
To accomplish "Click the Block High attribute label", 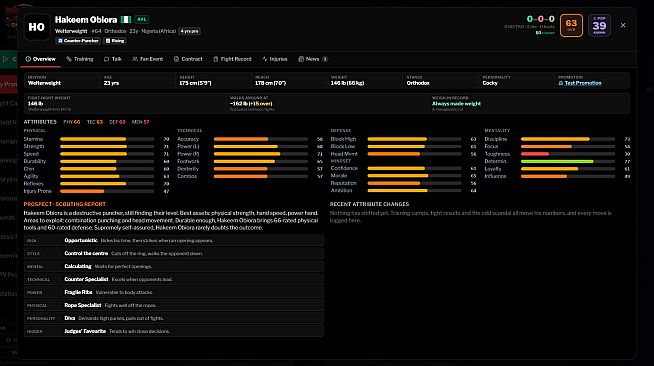I will click(343, 139).
